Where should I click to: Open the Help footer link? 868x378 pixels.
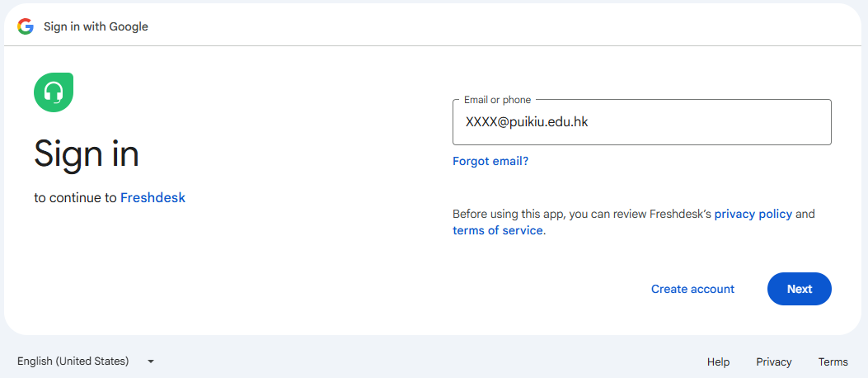coord(718,362)
